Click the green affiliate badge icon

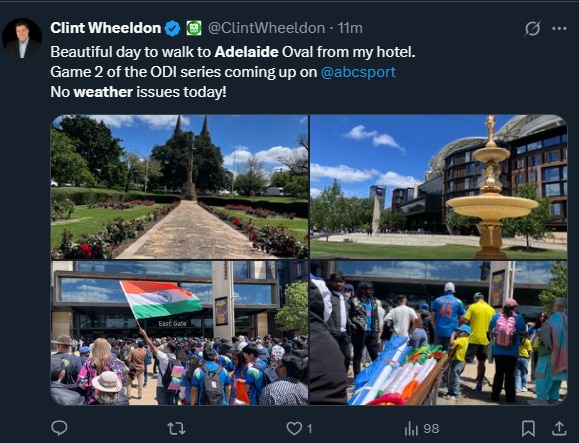(194, 28)
